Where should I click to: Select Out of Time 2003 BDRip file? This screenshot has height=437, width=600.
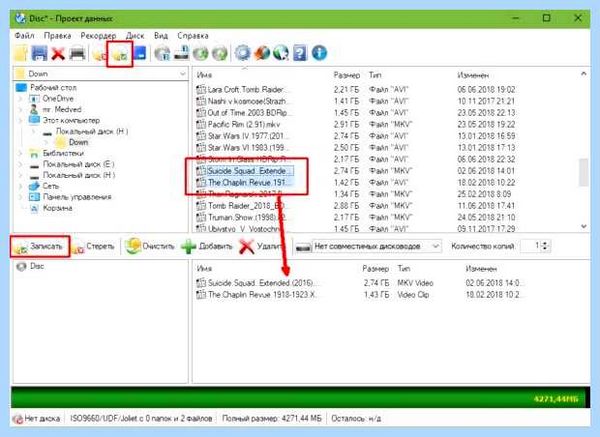[244, 113]
